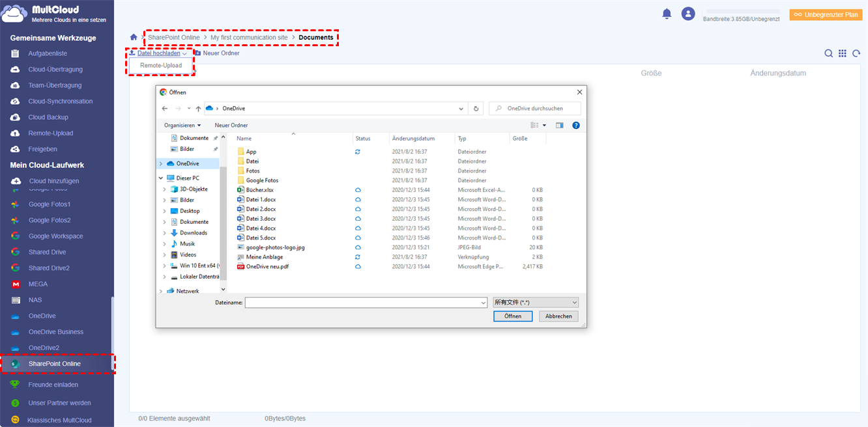
Task: Click the Öffnen button
Action: click(513, 316)
